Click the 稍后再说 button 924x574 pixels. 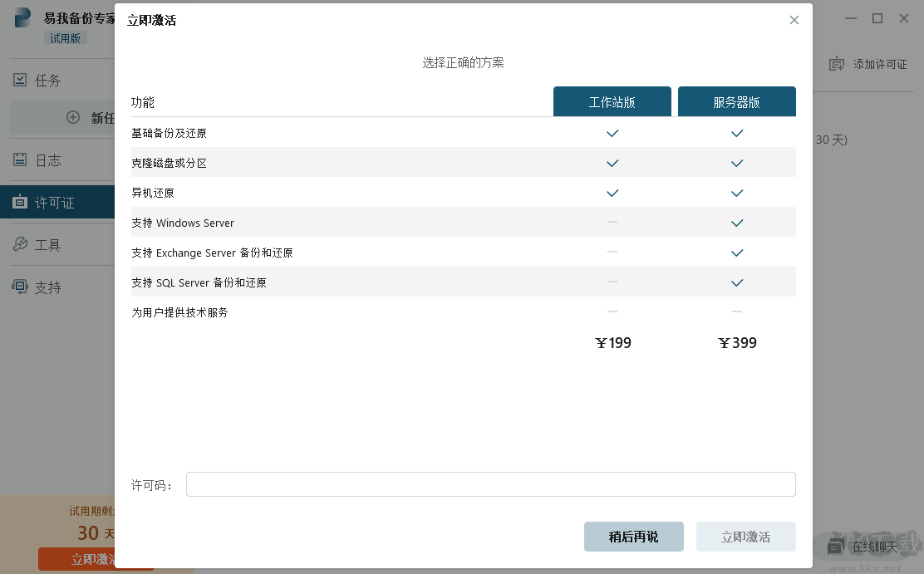(633, 537)
